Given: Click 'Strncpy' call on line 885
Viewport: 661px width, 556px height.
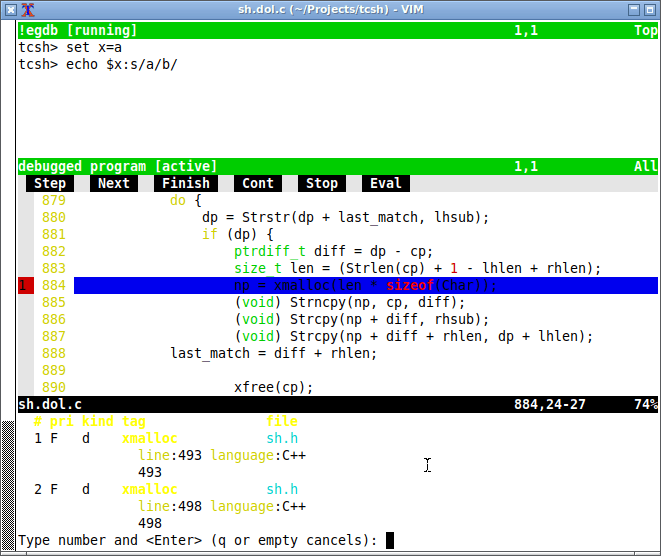Looking at the screenshot, I should [318, 302].
